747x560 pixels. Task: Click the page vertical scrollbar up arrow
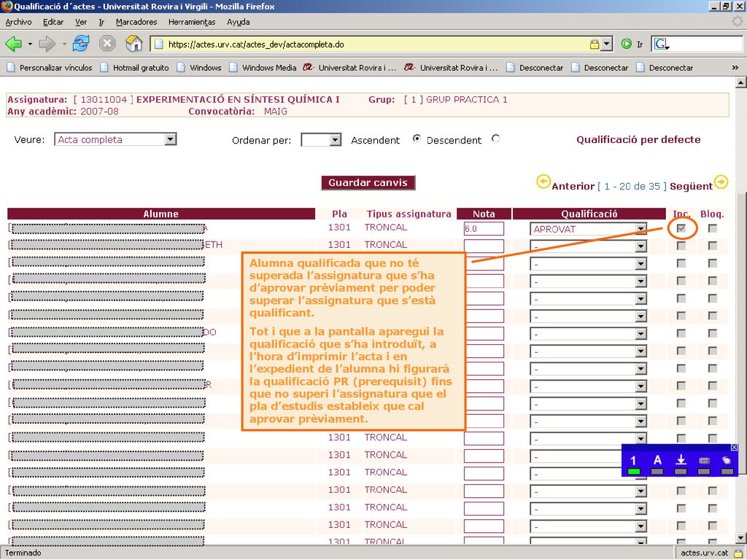click(740, 83)
